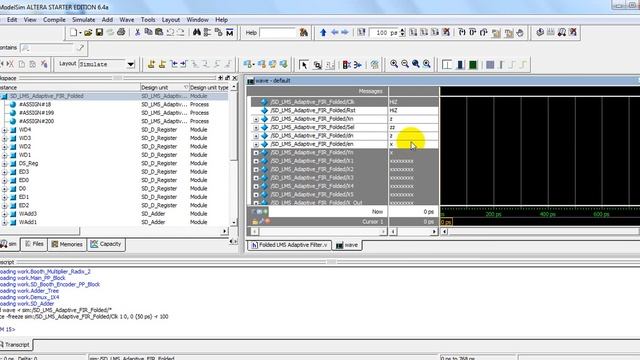Expand the ED3 instance node
640x360 pixels.
[4, 172]
